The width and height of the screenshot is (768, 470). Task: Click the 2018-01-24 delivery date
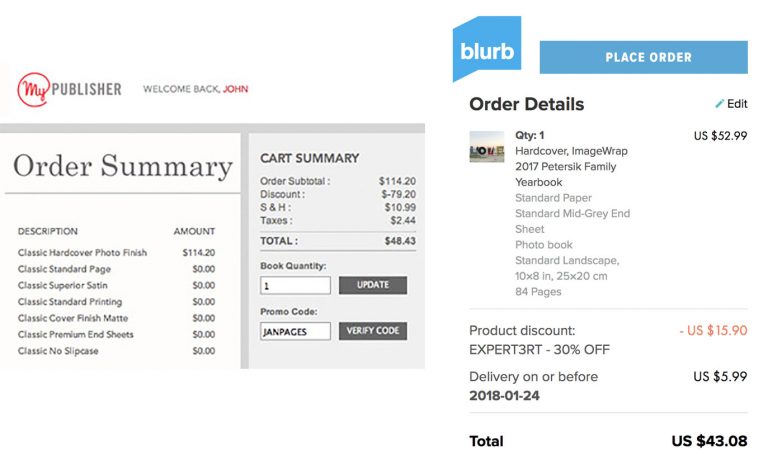tap(504, 396)
